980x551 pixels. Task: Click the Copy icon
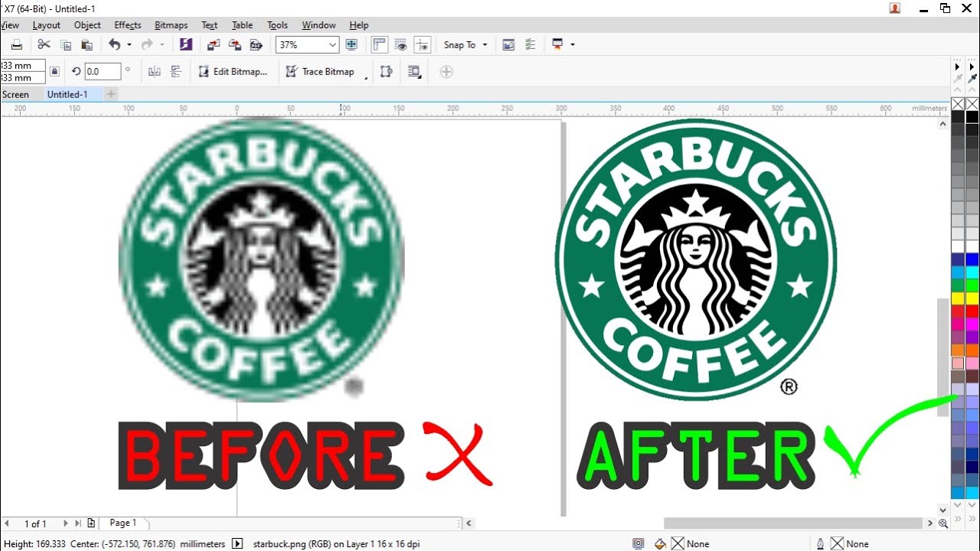tap(65, 45)
